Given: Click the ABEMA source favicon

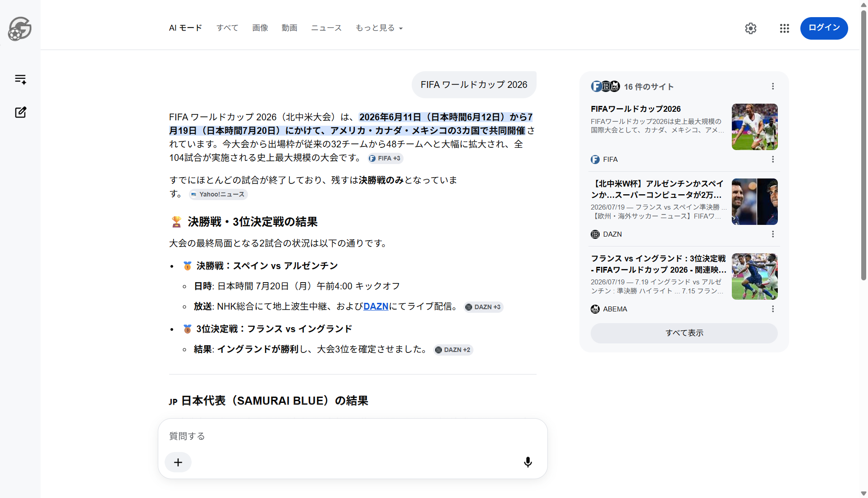Looking at the screenshot, I should point(595,309).
